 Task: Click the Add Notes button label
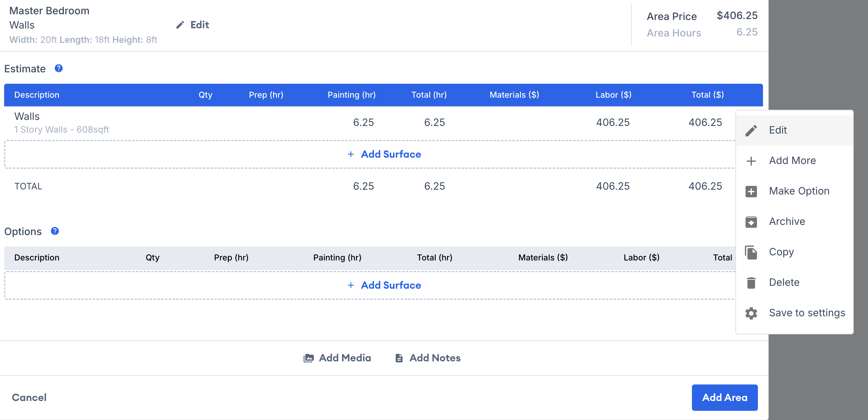point(435,358)
